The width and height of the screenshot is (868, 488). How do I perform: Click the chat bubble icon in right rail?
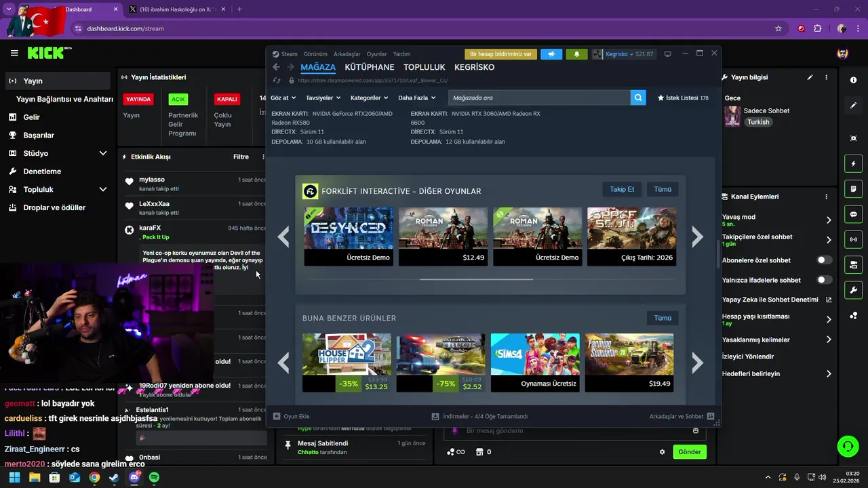[x=853, y=214]
